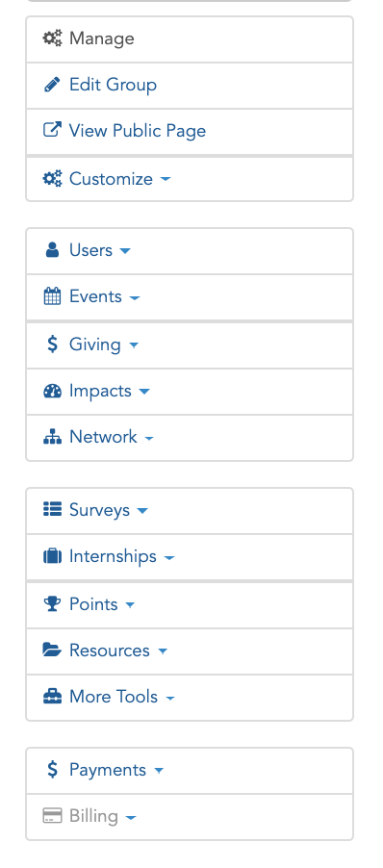The width and height of the screenshot is (383, 868).
Task: Expand the Payments dropdown arrow
Action: click(158, 771)
